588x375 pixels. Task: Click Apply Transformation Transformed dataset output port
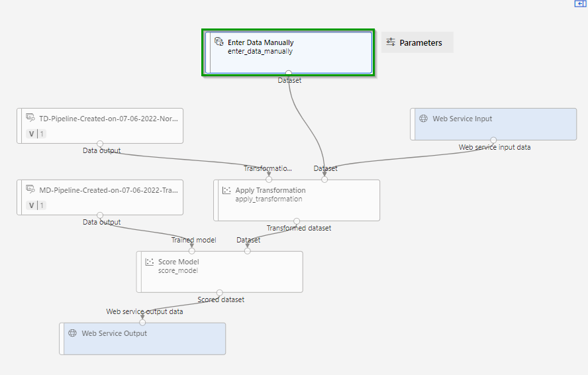(x=297, y=221)
